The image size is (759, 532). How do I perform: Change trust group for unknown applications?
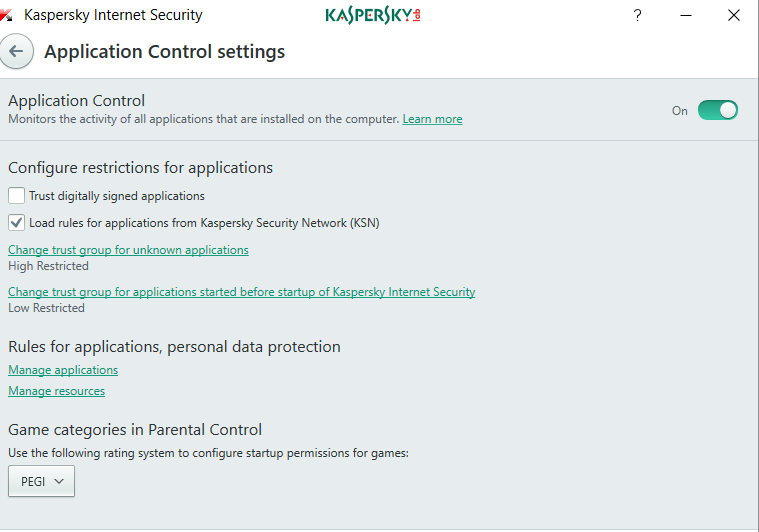pos(128,250)
